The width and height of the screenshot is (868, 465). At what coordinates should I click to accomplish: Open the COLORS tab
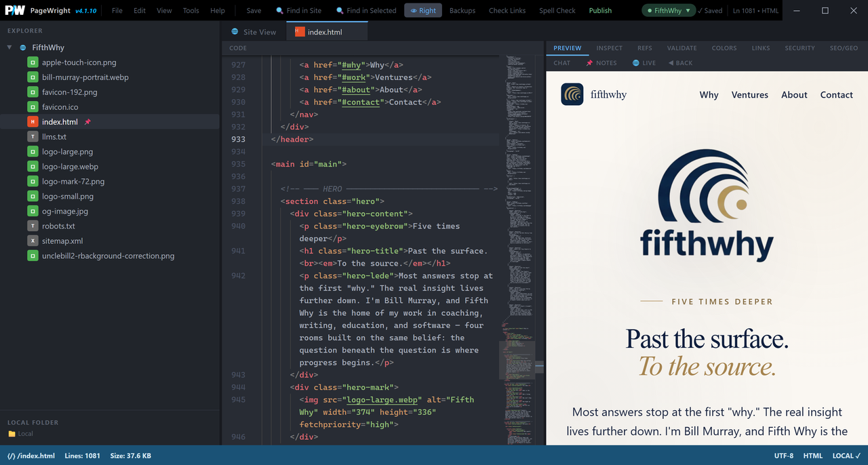(x=724, y=48)
